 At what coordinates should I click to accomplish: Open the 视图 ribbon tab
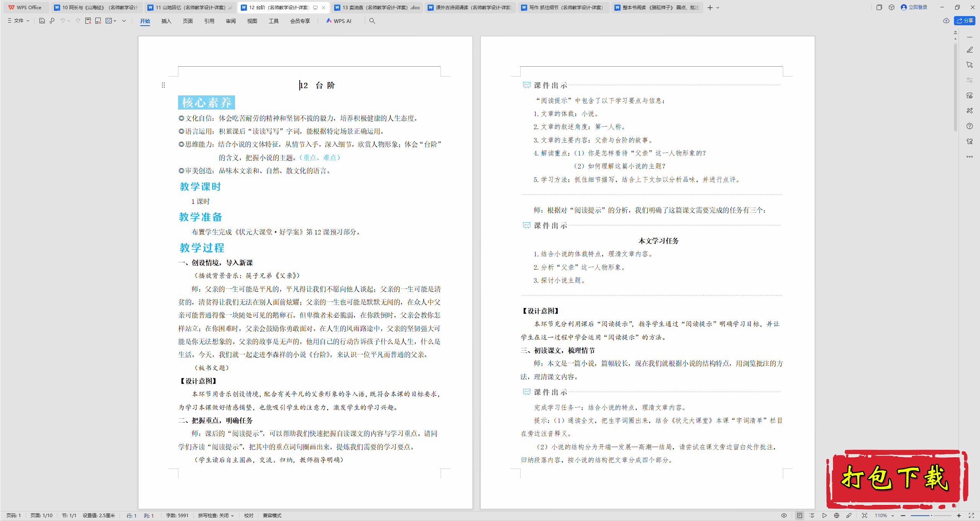click(x=252, y=21)
